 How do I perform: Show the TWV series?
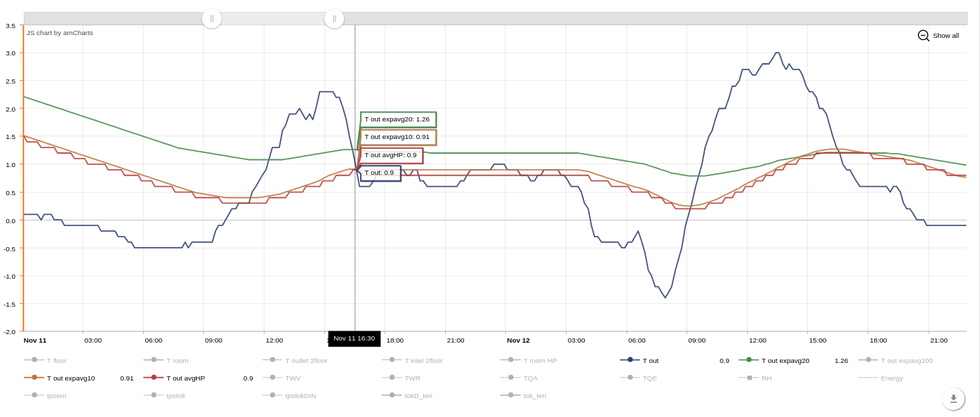pos(272,378)
